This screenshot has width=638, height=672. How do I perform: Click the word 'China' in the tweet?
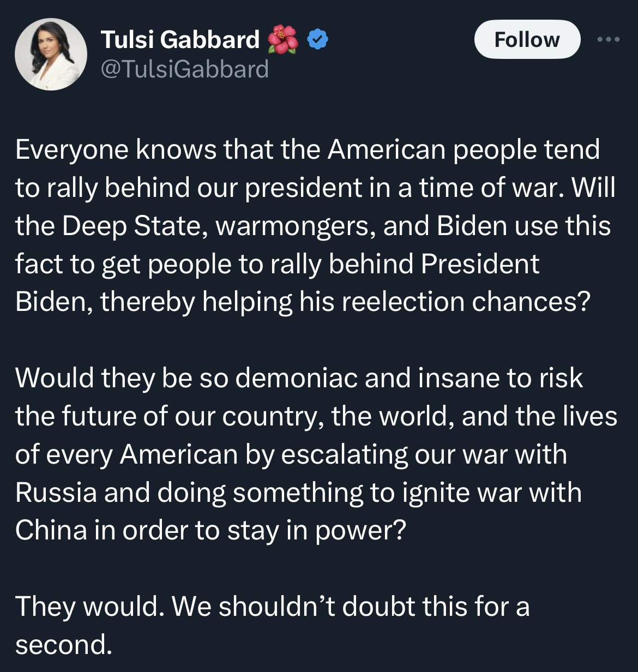(x=51, y=530)
